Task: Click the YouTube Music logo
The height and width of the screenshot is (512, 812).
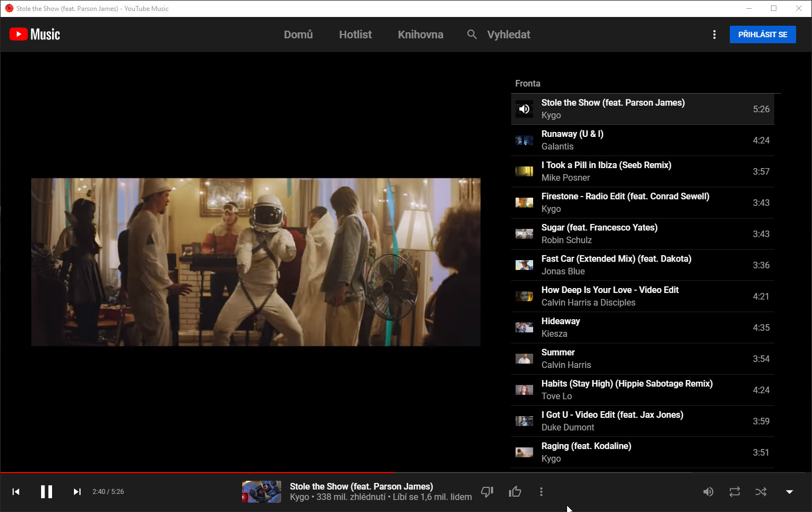Action: pos(35,34)
